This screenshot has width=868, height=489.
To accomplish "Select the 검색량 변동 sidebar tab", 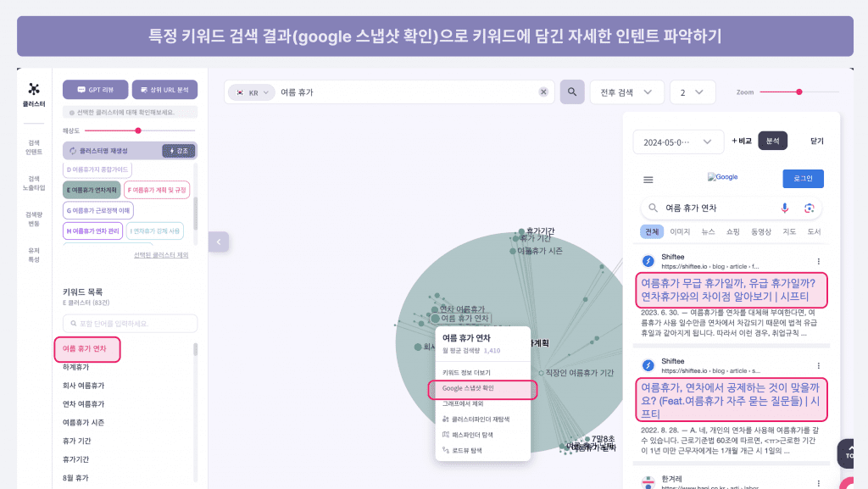I will click(x=34, y=219).
